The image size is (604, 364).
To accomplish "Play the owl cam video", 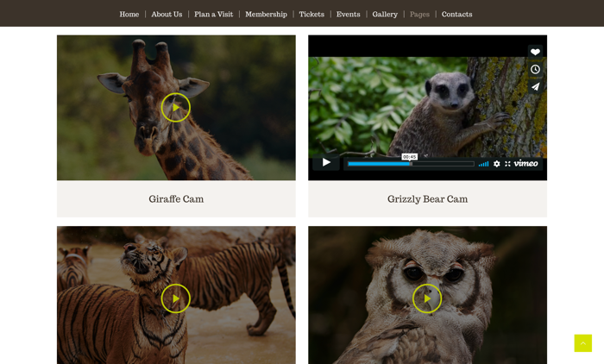I will coord(427,298).
